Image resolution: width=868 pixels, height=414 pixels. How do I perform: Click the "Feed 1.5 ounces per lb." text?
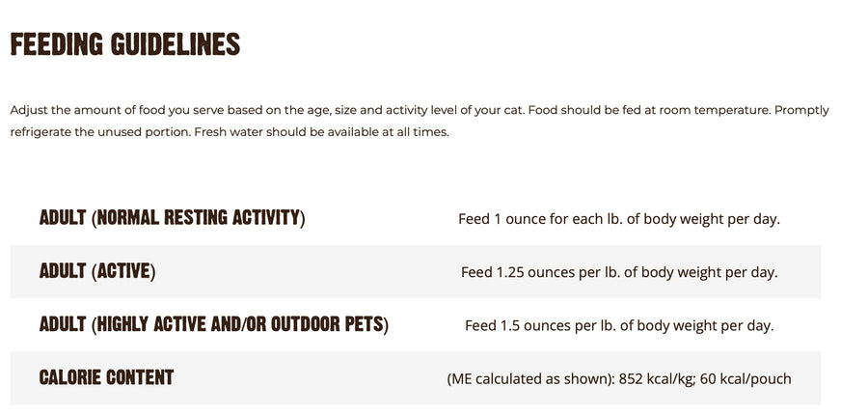point(539,326)
